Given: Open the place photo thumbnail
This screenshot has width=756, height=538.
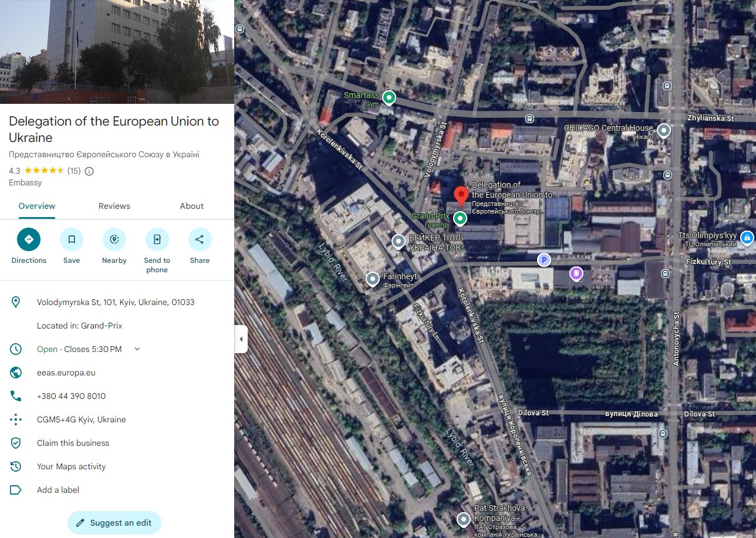Looking at the screenshot, I should click(x=117, y=52).
